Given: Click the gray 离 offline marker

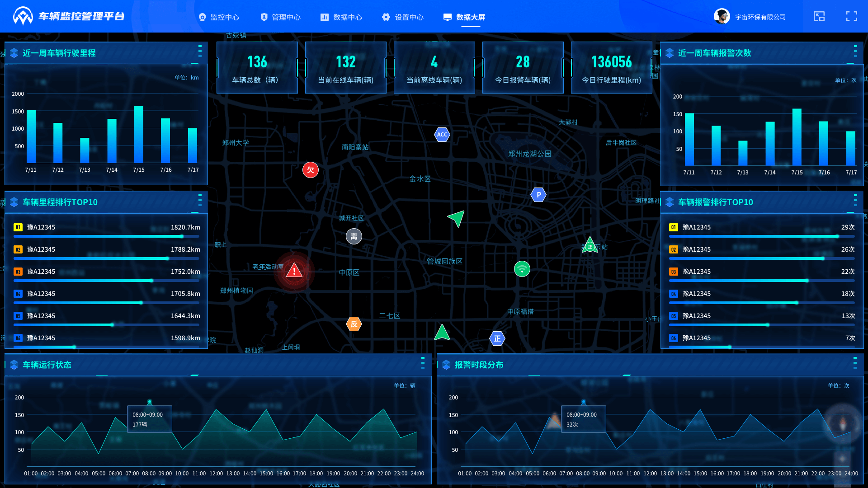Looking at the screenshot, I should (354, 236).
